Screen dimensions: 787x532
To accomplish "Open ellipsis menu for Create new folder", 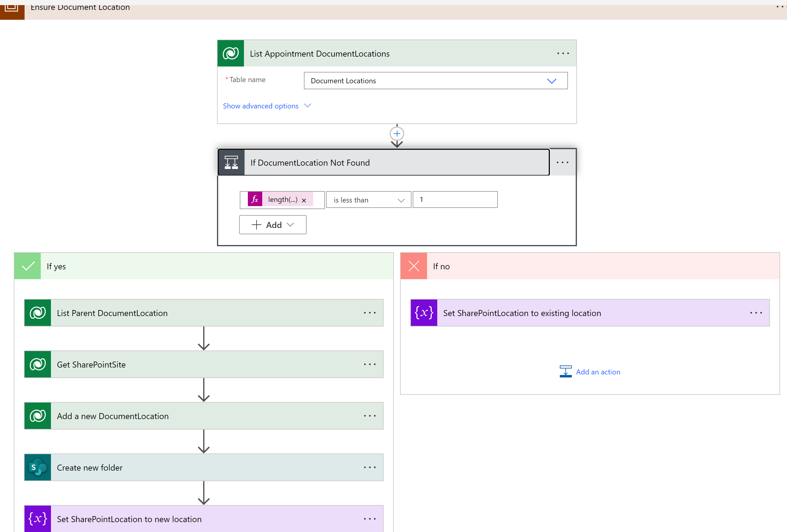I will (370, 467).
